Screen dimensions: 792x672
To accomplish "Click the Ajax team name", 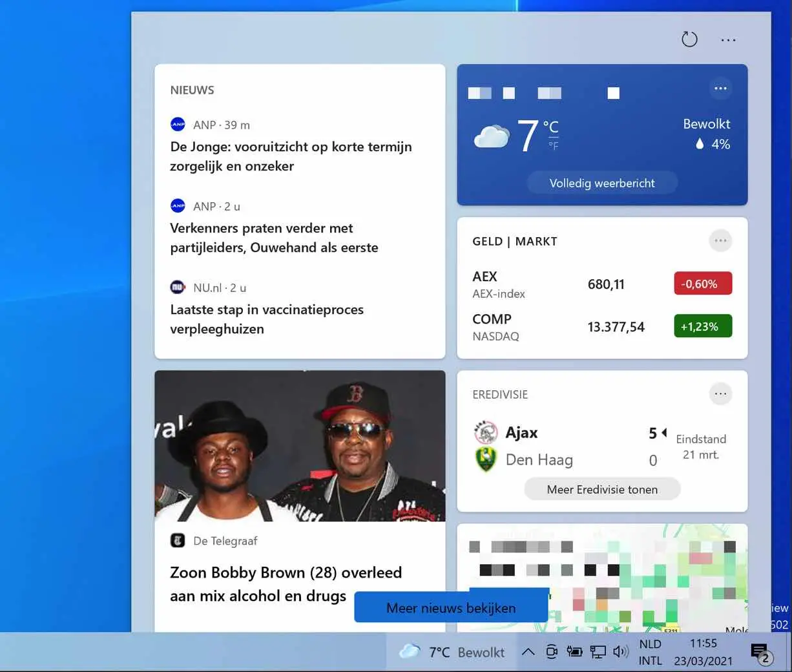I will tap(521, 432).
